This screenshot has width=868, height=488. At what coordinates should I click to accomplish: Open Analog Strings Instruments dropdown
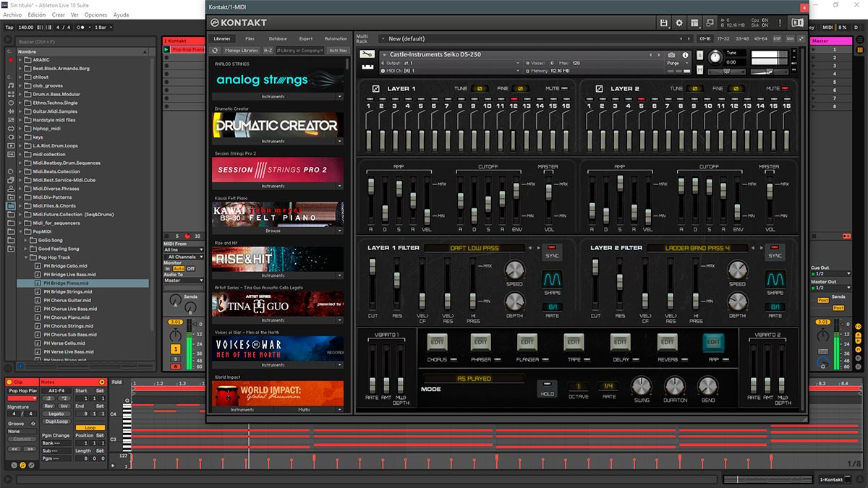click(278, 96)
